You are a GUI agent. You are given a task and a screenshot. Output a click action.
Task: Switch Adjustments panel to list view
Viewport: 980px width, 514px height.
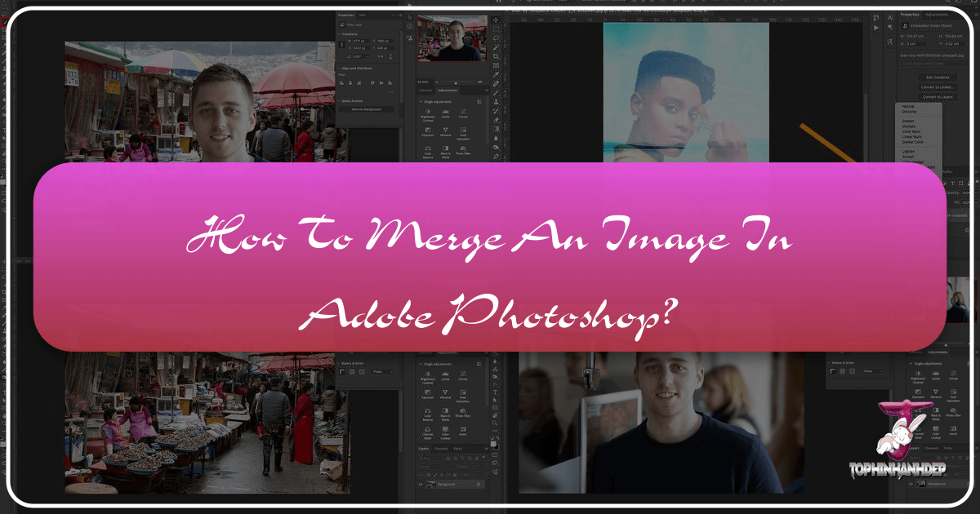pos(479,101)
